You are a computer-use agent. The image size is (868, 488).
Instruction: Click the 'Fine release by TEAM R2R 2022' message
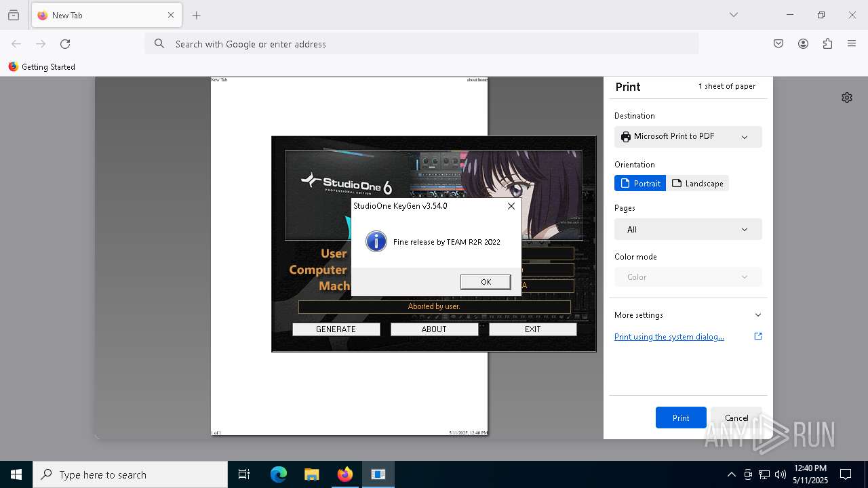pyautogui.click(x=447, y=242)
